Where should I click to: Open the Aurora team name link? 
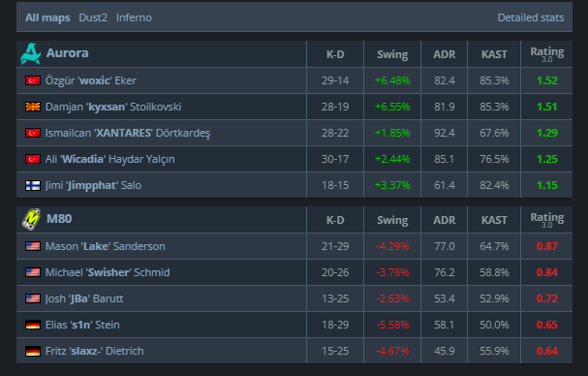tap(68, 53)
